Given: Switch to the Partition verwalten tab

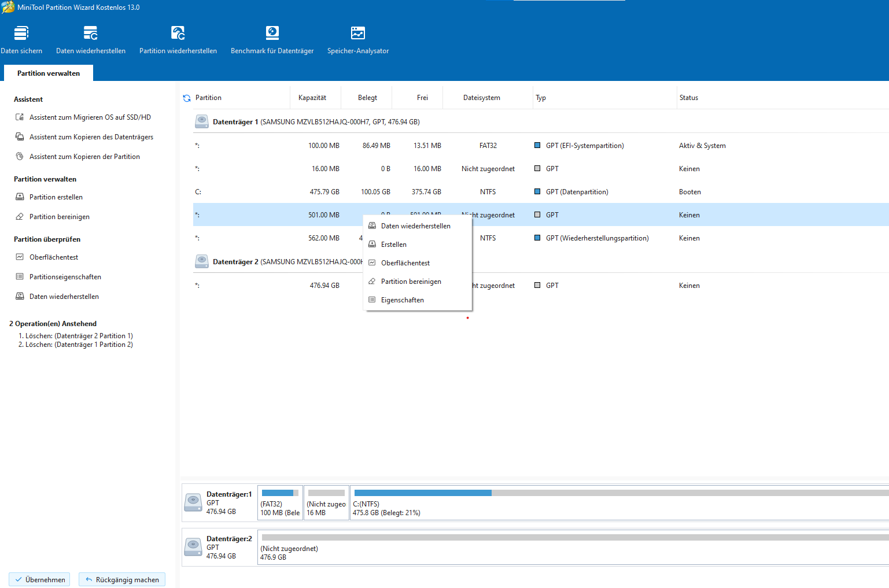Looking at the screenshot, I should tap(49, 73).
